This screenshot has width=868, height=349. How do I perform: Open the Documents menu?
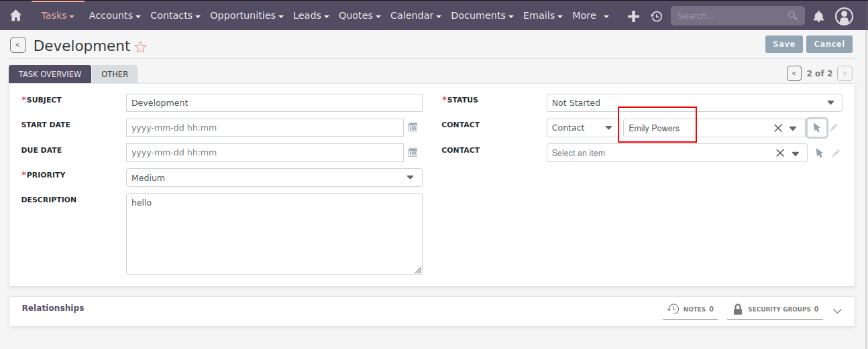click(482, 15)
